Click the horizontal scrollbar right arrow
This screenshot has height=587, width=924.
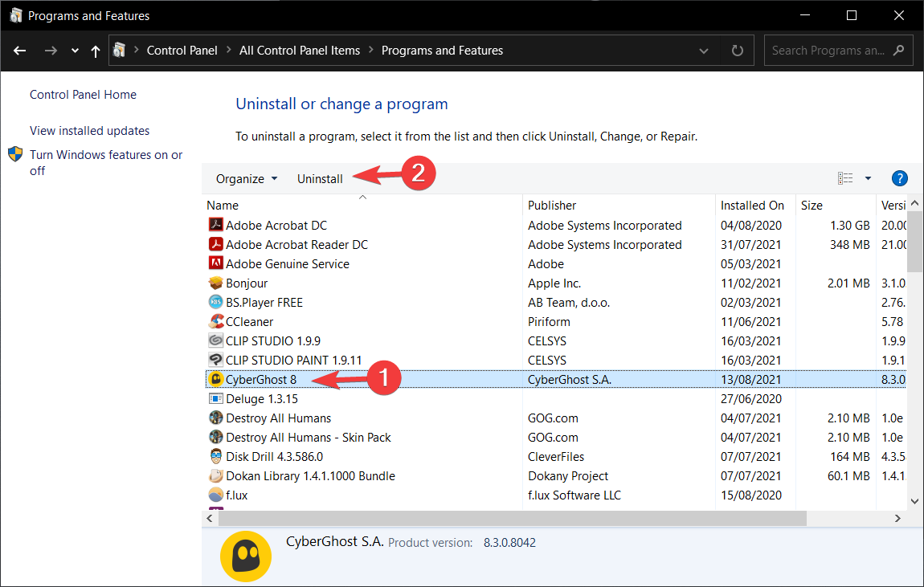[x=897, y=518]
